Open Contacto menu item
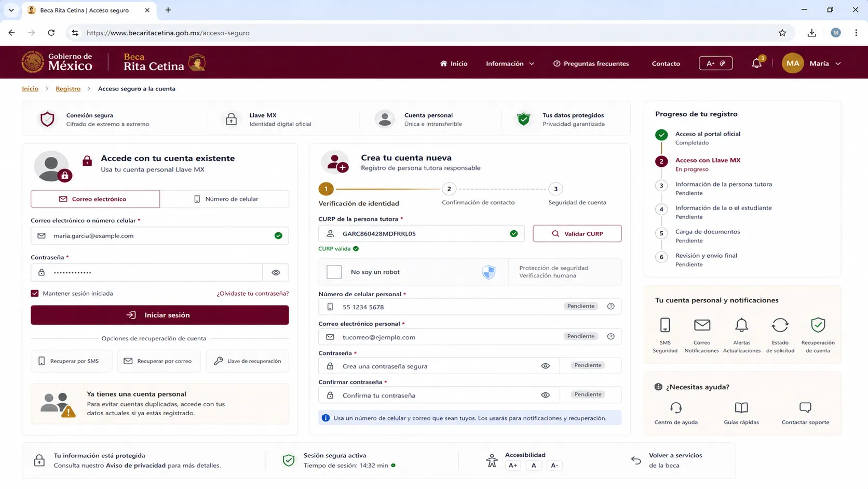868x489 pixels. point(666,63)
